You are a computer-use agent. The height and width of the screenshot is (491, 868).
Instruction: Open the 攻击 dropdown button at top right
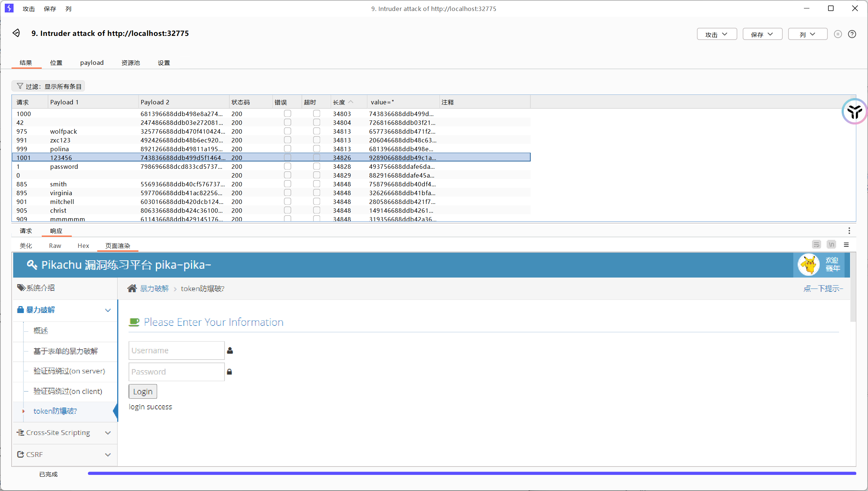tap(716, 34)
